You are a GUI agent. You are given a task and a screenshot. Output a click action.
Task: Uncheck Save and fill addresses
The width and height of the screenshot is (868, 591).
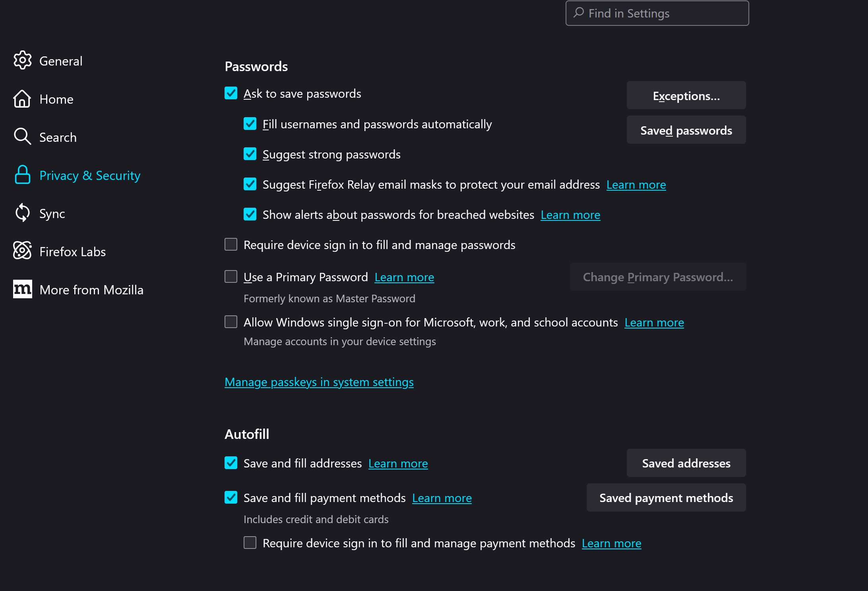[x=231, y=463]
